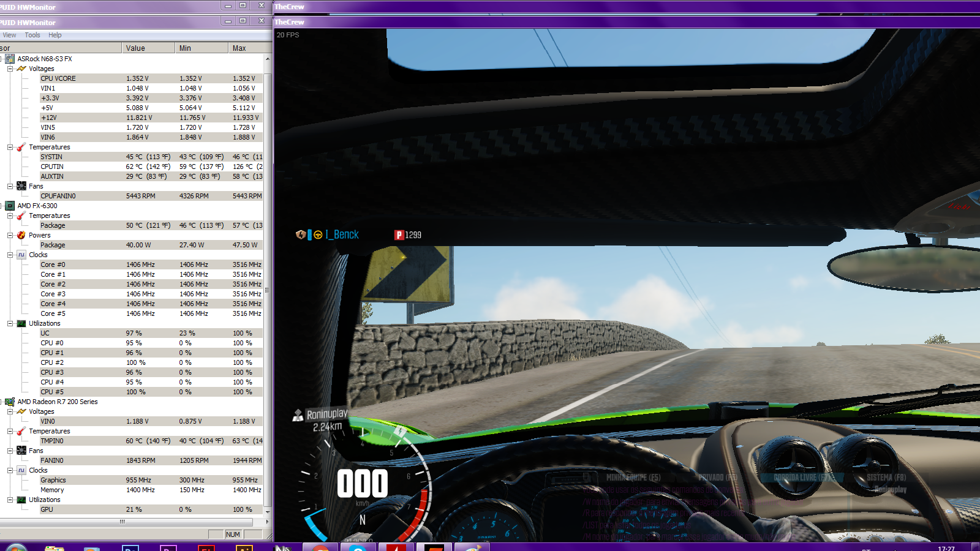
Task: Click the Windows Start button
Action: coord(16,547)
